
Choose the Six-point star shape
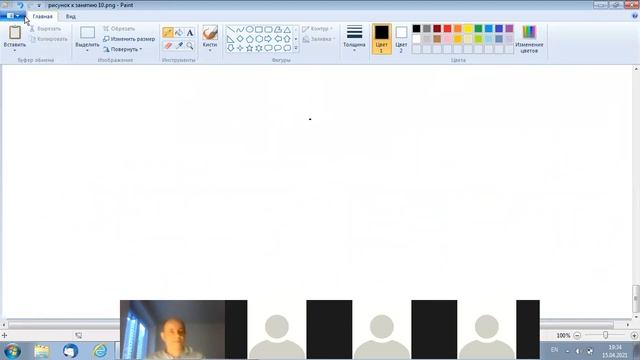259,48
